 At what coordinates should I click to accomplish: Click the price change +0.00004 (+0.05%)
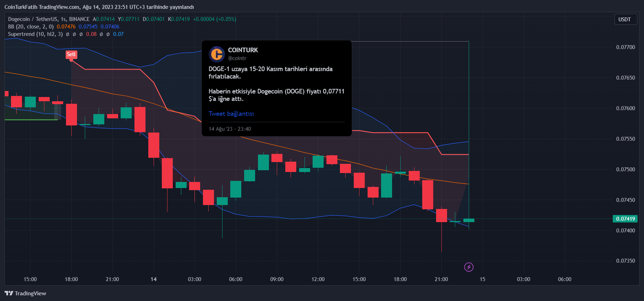tap(215, 19)
